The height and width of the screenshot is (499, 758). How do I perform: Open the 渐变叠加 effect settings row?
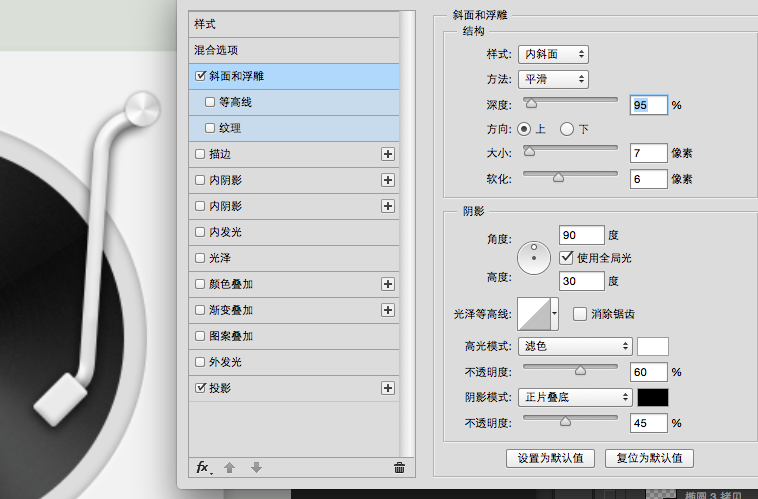294,310
